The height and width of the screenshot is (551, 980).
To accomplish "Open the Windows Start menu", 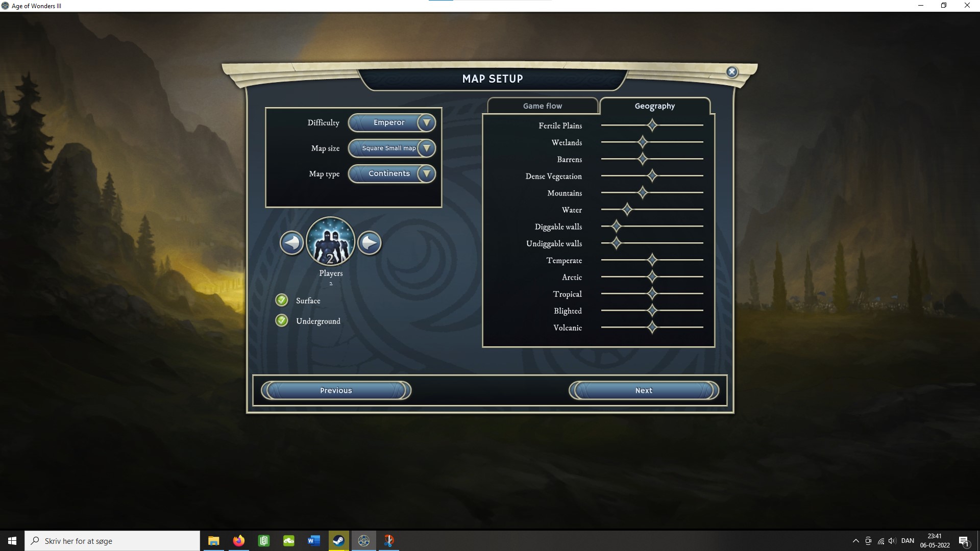I will [12, 541].
